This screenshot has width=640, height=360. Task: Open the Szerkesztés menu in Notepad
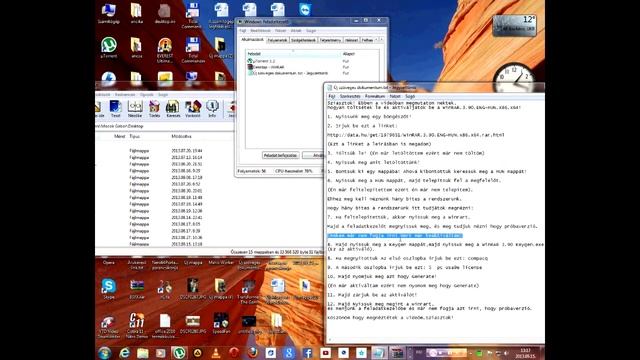350,96
